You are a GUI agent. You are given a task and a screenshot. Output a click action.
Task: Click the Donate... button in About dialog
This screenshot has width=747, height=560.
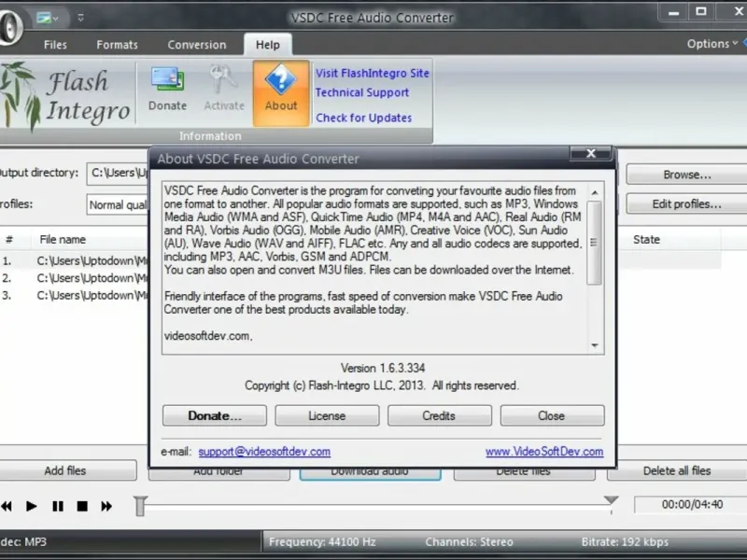(x=215, y=415)
